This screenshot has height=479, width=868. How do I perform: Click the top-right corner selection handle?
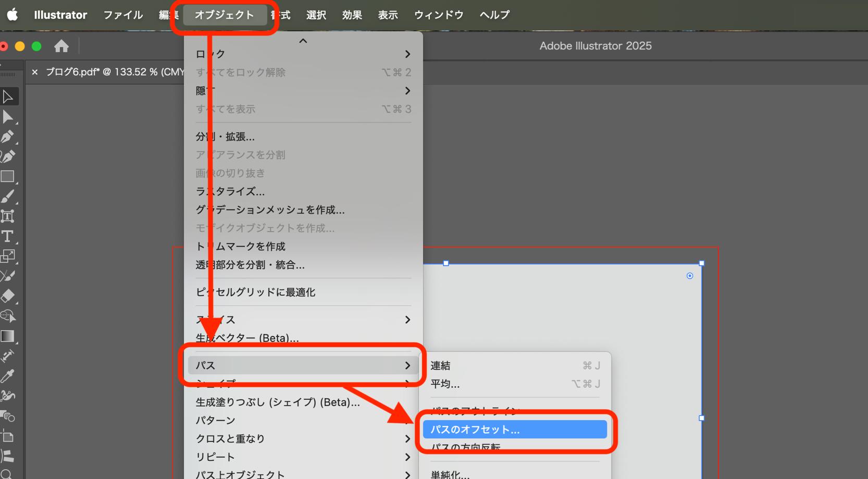point(701,263)
